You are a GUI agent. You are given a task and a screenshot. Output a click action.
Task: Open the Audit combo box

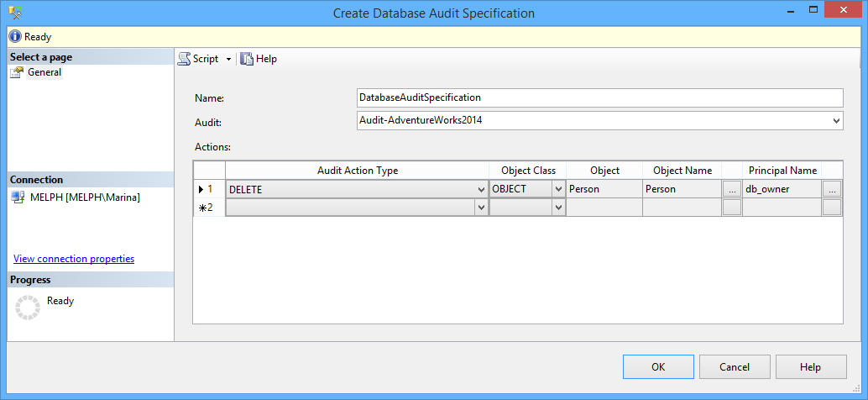(x=835, y=121)
